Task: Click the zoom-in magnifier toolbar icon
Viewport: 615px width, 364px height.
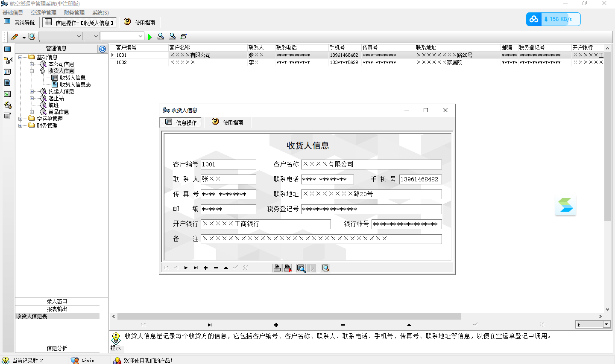Action: [161, 37]
